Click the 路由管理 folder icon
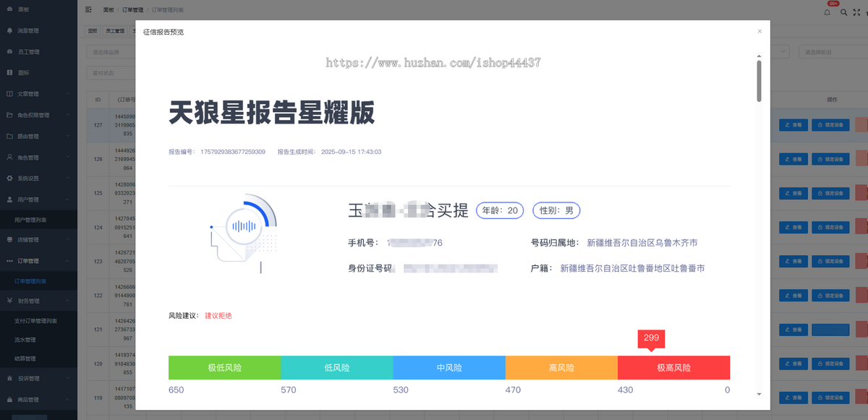 tap(9, 136)
